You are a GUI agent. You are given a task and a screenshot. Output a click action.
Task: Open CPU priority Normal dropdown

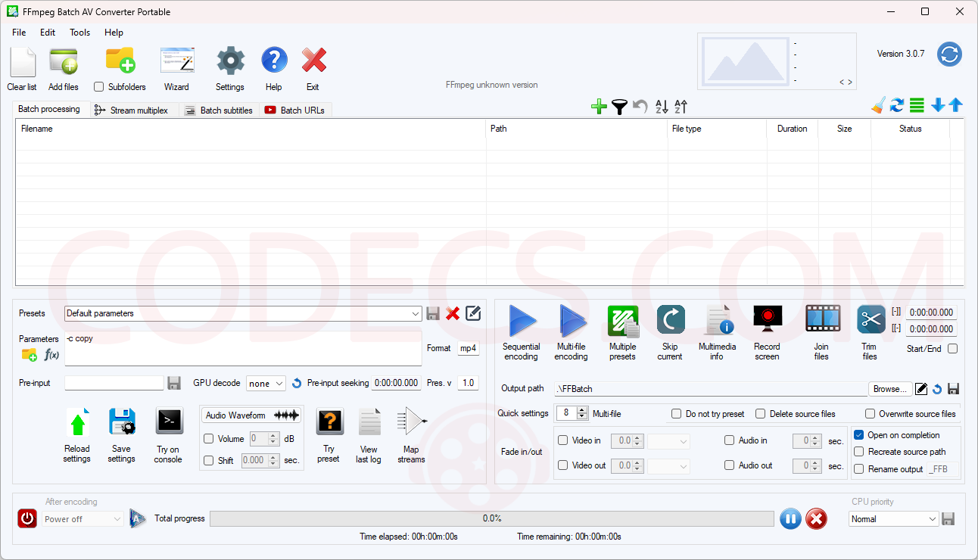(894, 519)
